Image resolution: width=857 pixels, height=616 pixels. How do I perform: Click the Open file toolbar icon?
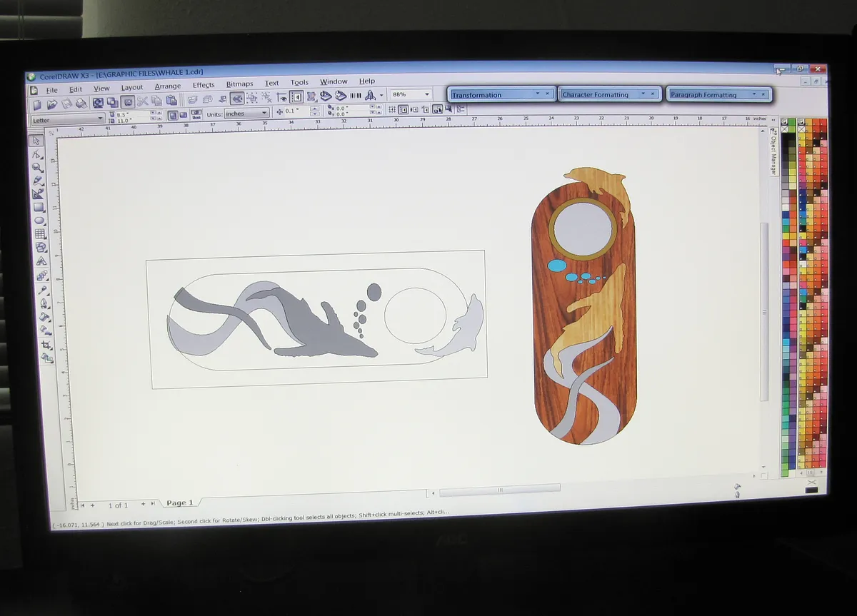coord(52,103)
